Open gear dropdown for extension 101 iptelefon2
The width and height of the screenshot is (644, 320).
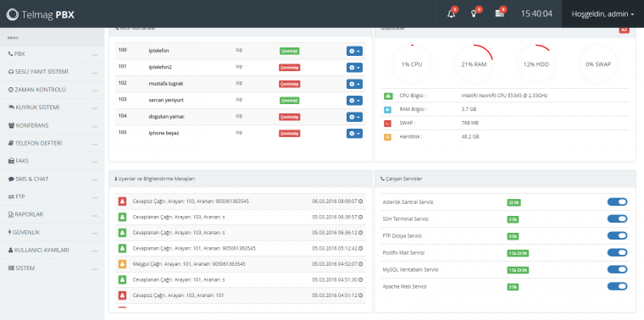point(354,68)
